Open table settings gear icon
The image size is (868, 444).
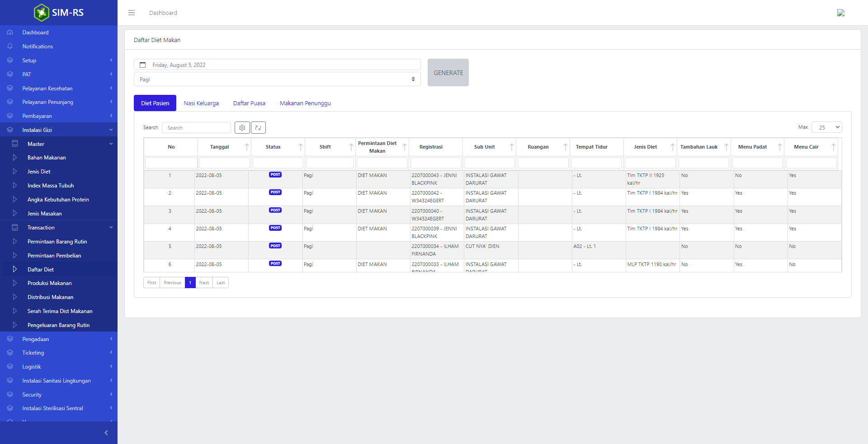coord(242,128)
